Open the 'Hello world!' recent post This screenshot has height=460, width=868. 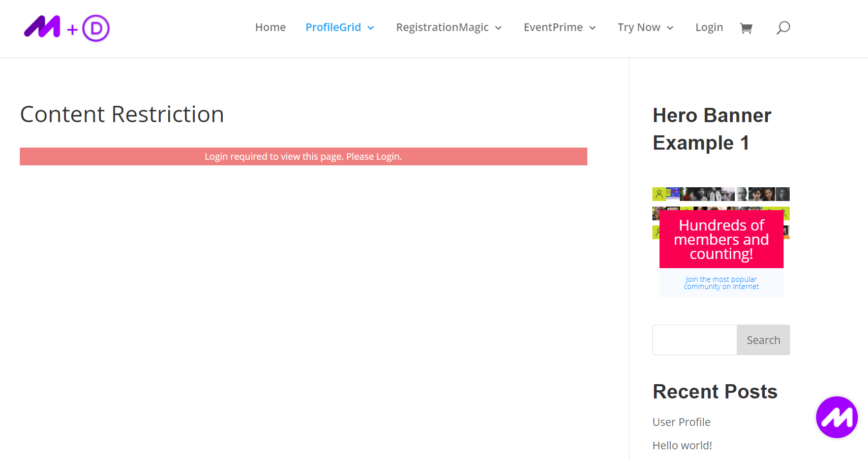(682, 445)
